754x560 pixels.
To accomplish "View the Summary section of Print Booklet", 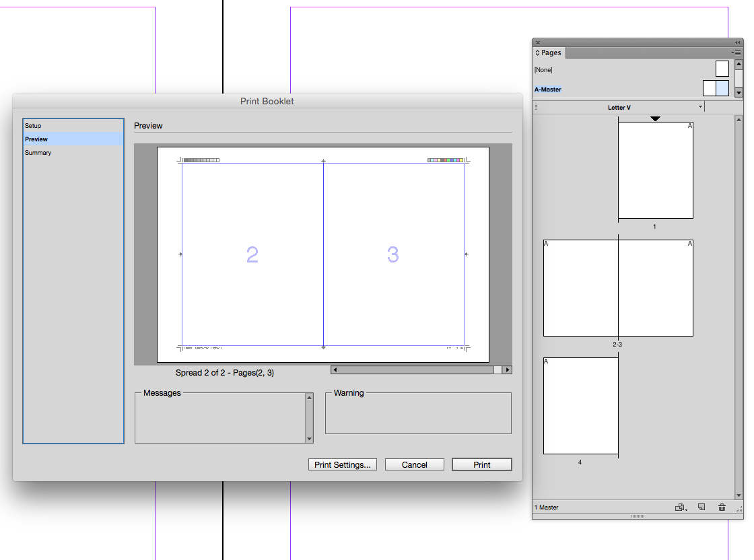I will (38, 153).
